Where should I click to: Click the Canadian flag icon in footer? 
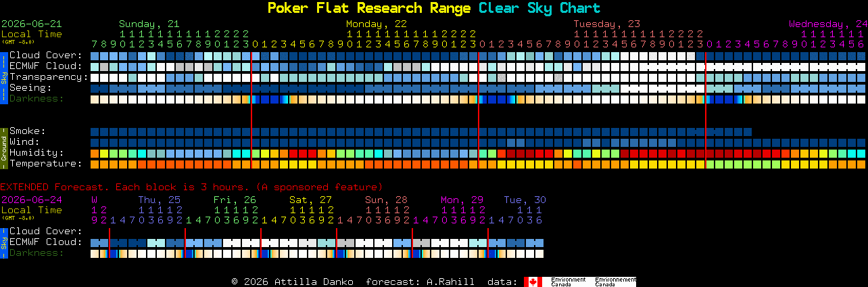(533, 282)
